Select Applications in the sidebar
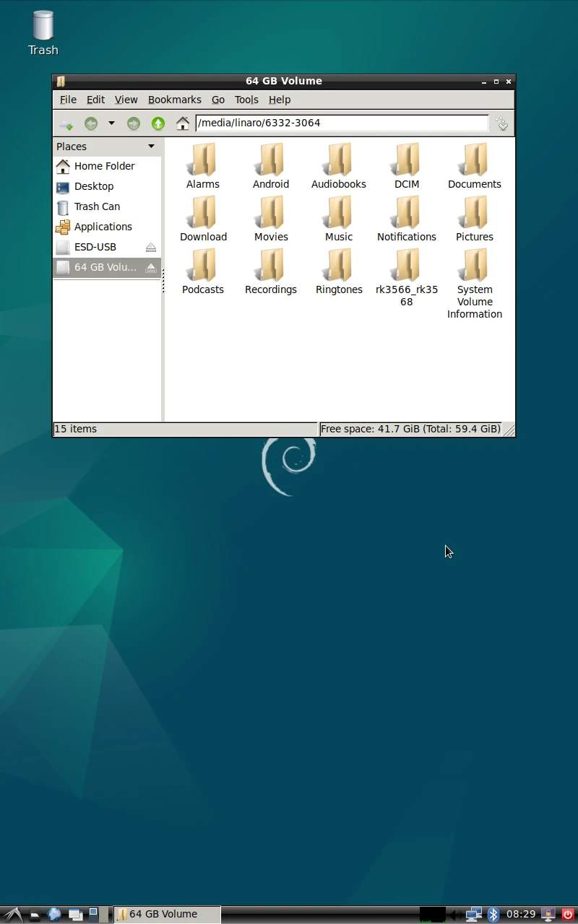 pyautogui.click(x=107, y=227)
